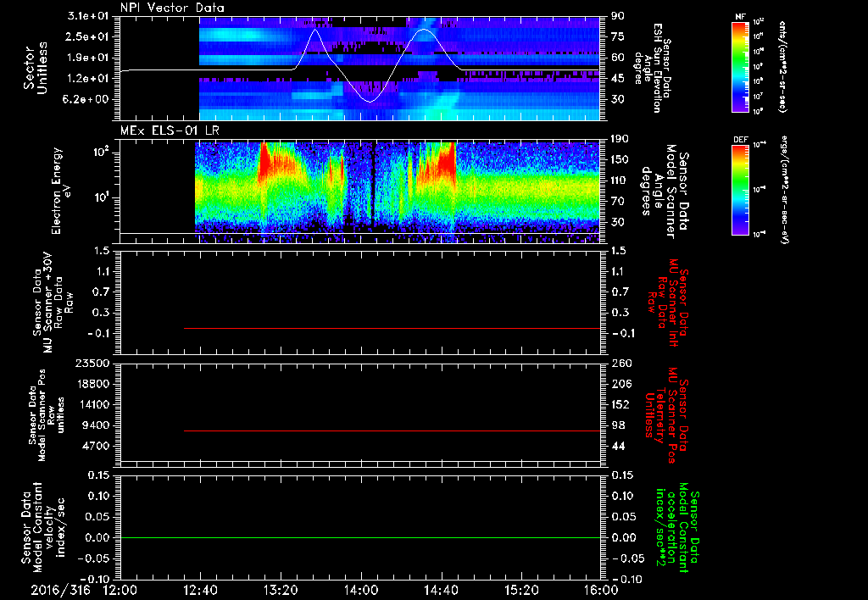Click the 1.2e+01 sector tick value
Viewport: 868px width, 600px height.
88,79
